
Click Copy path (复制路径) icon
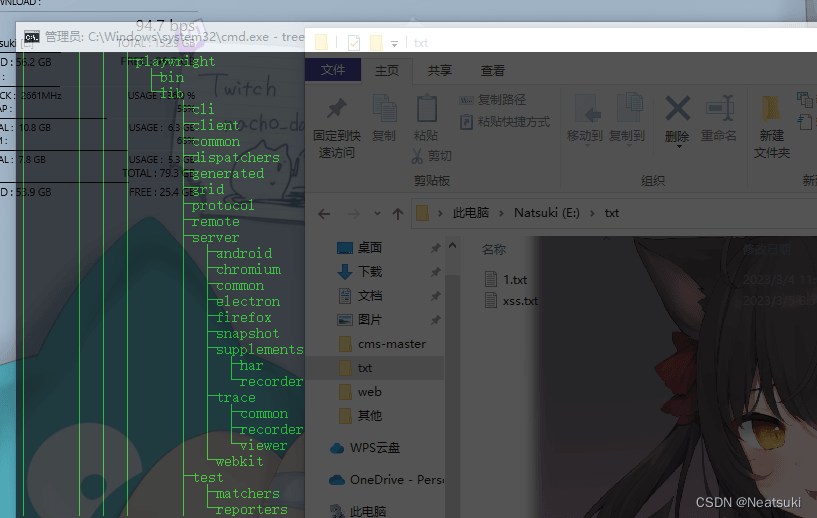(x=466, y=100)
